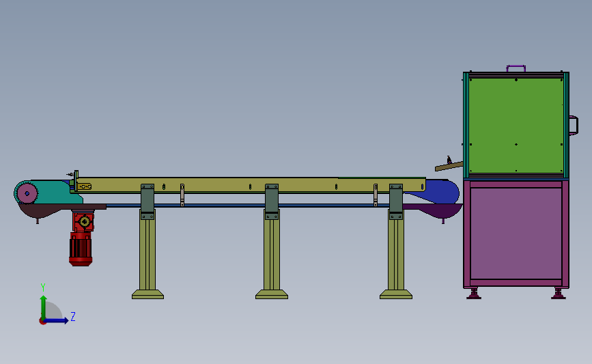Select the base plate of the leg nearest motor
Image resolution: width=592 pixels, height=364 pixels.
click(x=147, y=294)
